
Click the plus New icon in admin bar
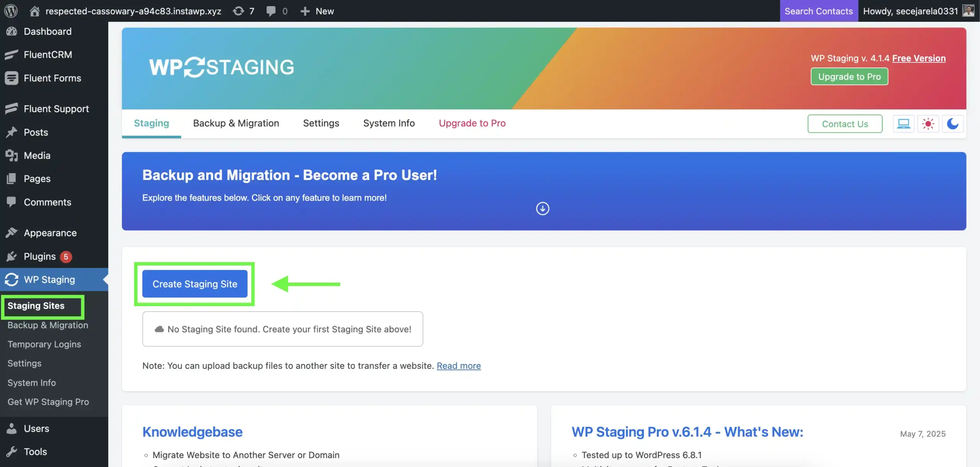click(305, 11)
